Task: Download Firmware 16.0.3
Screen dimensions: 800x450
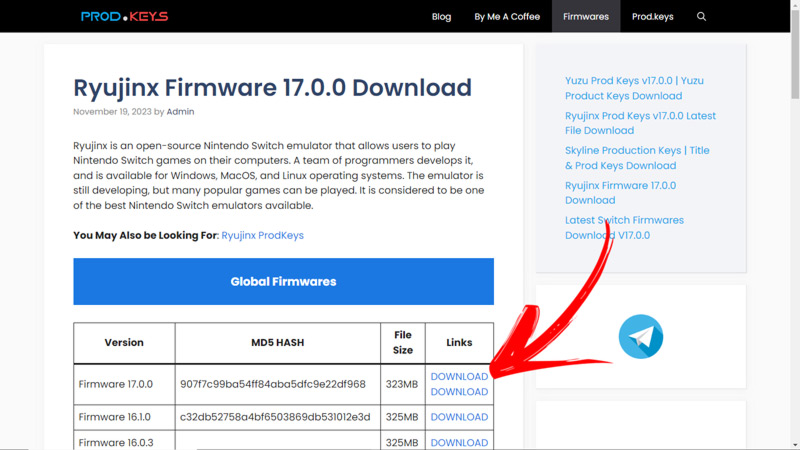Action: pyautogui.click(x=459, y=442)
